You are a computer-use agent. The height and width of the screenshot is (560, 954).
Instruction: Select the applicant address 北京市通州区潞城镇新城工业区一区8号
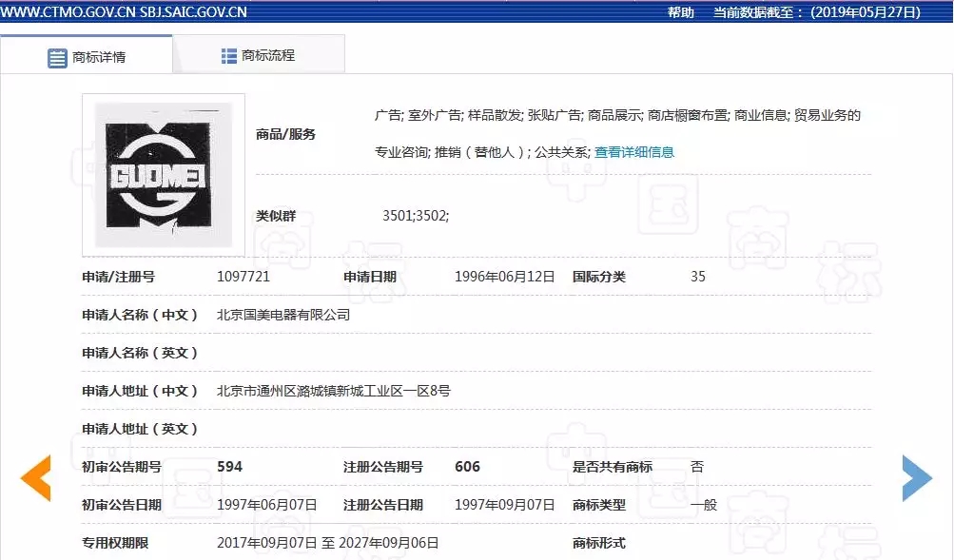coord(334,391)
